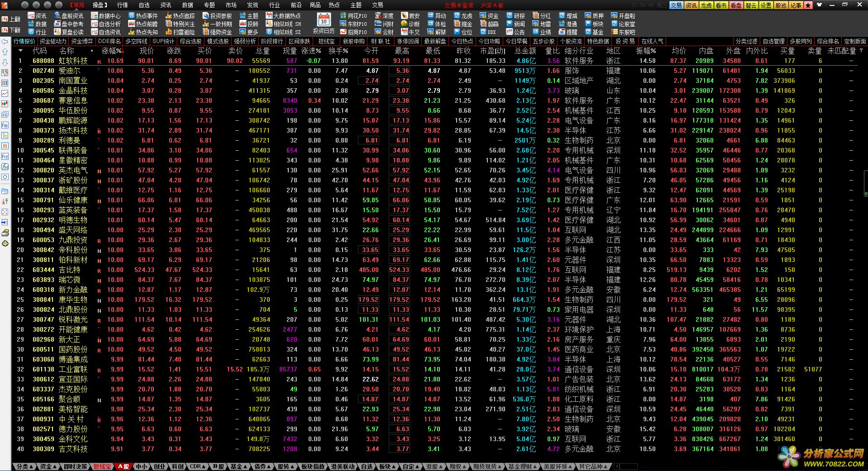The image size is (868, 471).
Task: Toggle the 智云 button at top right
Action: (x=751, y=5)
